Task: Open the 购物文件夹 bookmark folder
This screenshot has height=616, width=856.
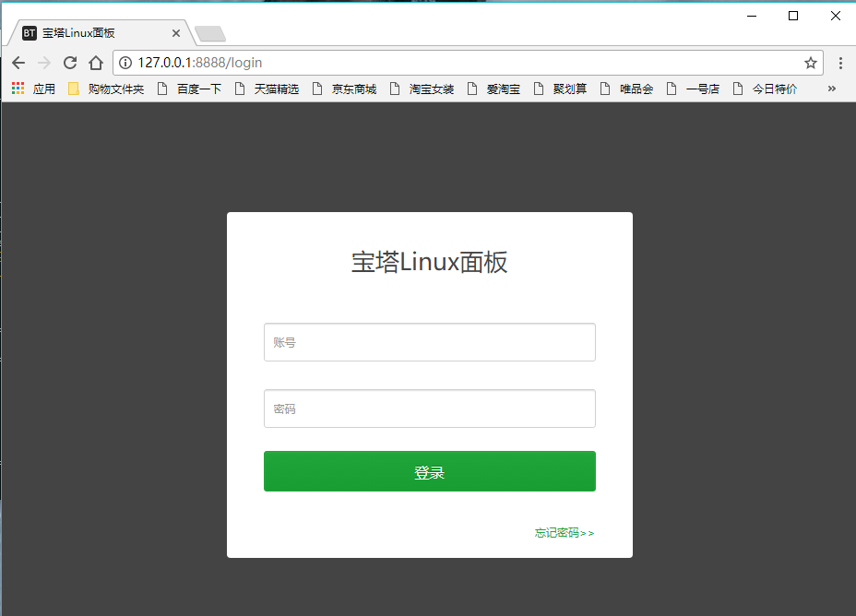Action: 106,89
